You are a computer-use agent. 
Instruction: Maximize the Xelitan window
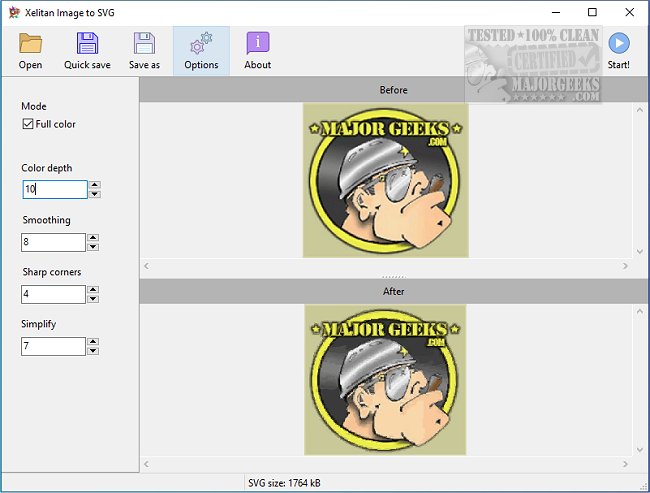(592, 12)
